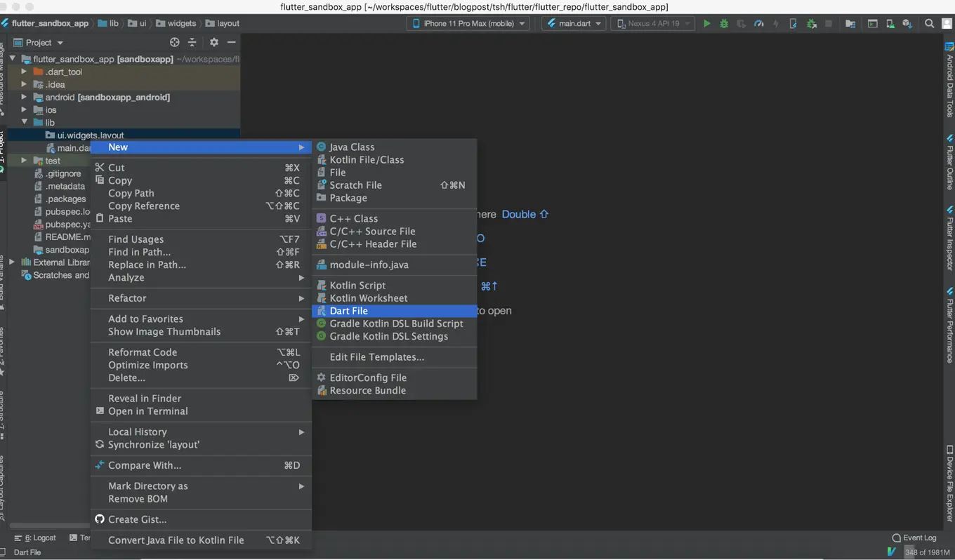Choose Kotlin File/Class in submenu
This screenshot has width=955, height=560.
367,160
